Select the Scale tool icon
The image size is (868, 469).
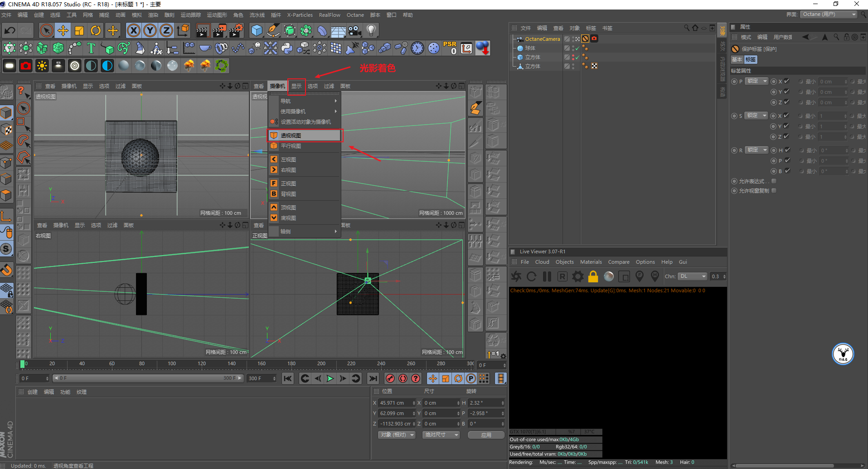[x=79, y=31]
